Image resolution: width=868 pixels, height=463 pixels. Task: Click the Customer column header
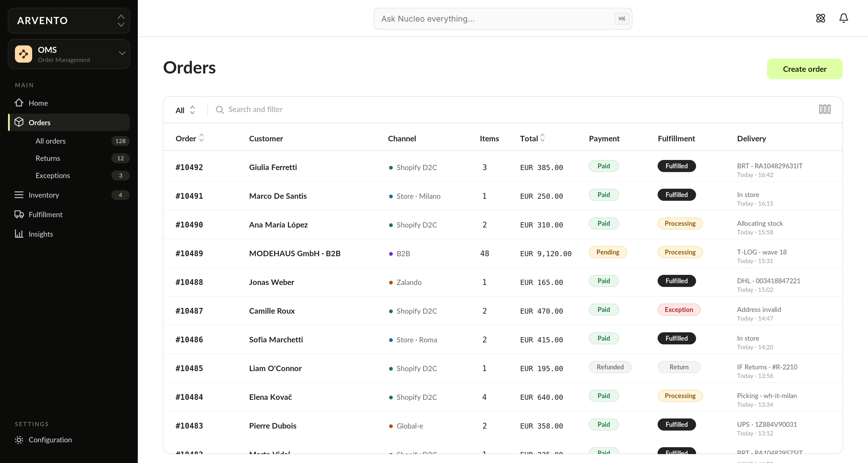tap(266, 138)
